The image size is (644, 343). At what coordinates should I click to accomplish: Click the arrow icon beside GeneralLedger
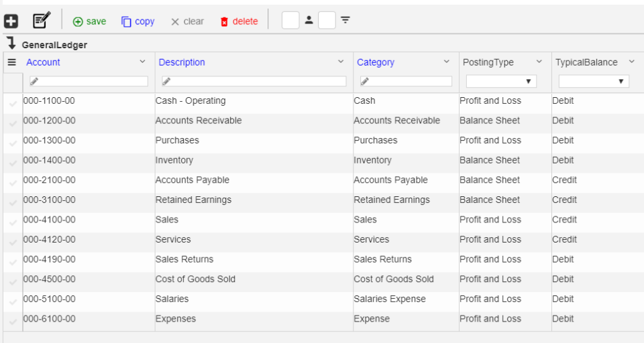(x=11, y=44)
